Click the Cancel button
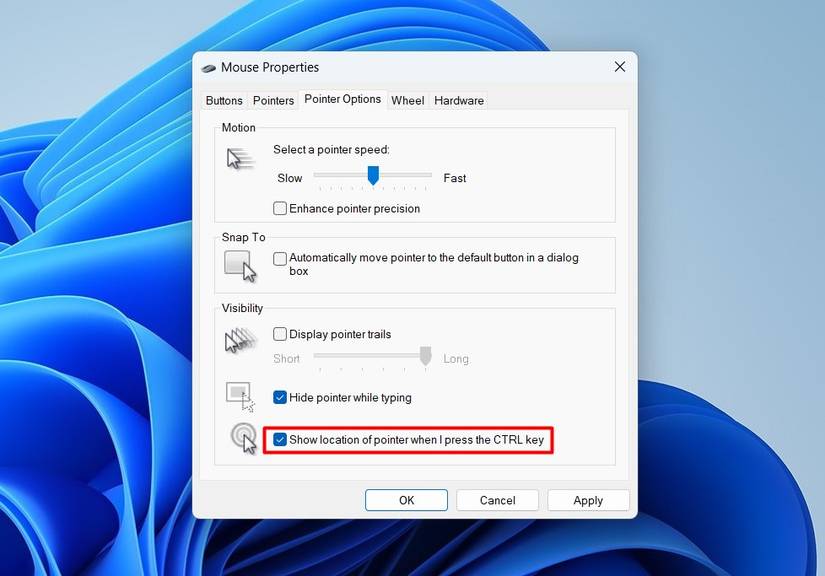This screenshot has width=825, height=576. pyautogui.click(x=497, y=500)
